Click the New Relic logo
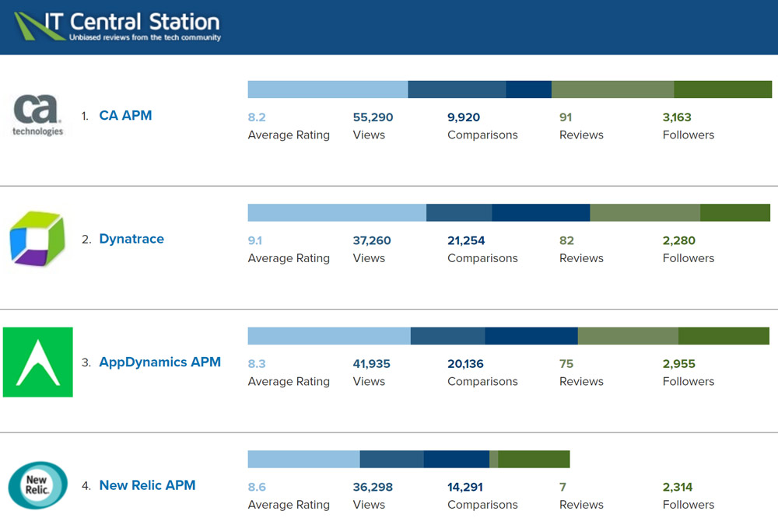Screen dimensions: 778x532 pos(37,485)
